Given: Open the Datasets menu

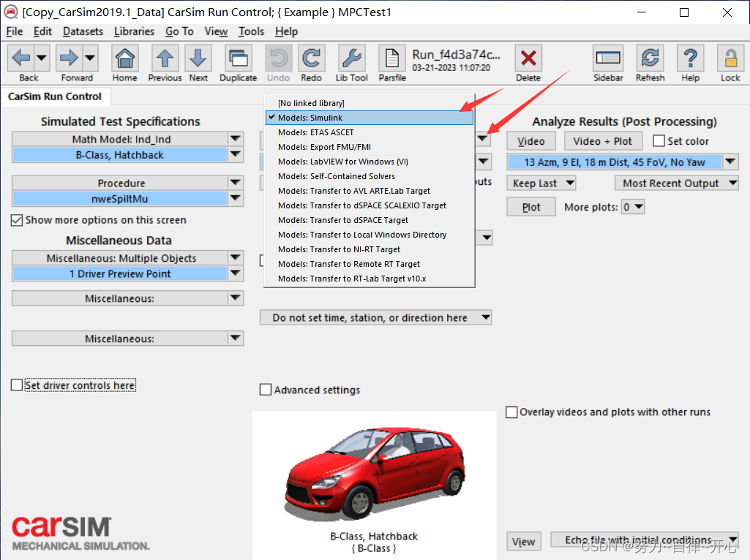Looking at the screenshot, I should [83, 31].
